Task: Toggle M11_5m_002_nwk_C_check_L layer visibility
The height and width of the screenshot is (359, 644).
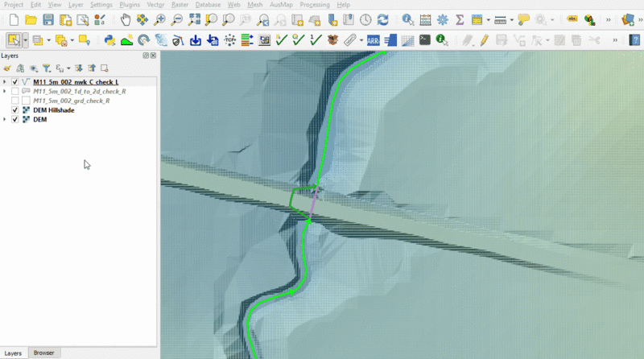Action: [x=15, y=82]
